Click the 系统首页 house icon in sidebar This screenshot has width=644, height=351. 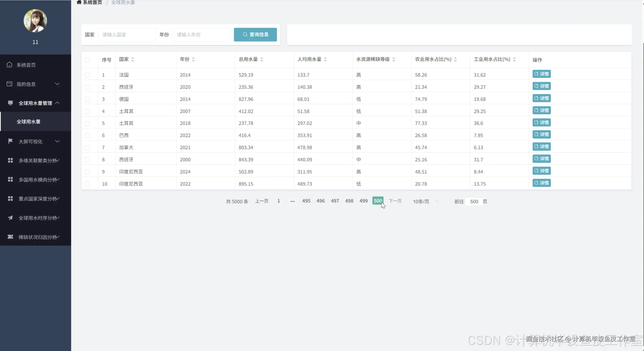[x=9, y=65]
